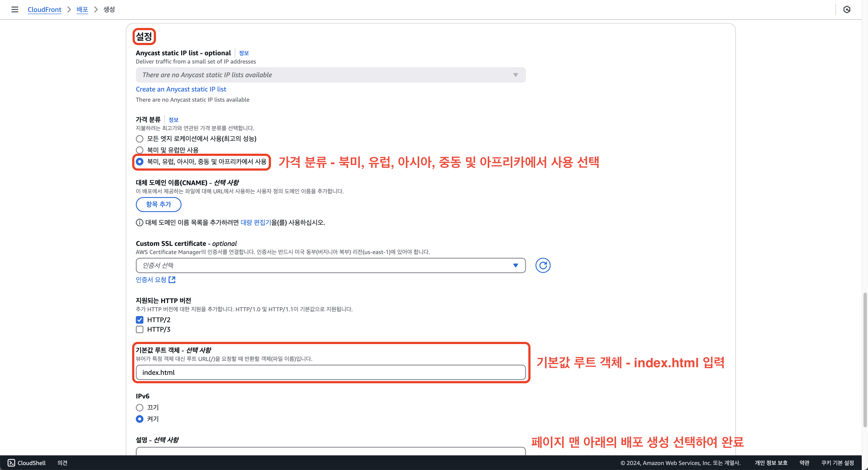The image size is (868, 470).
Task: Open 의견 feedback in footer
Action: [x=62, y=463]
